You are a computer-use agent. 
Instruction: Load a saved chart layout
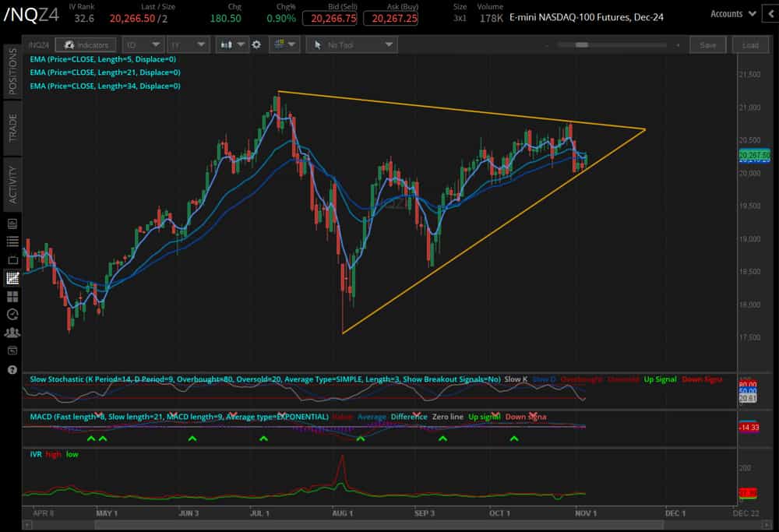[x=749, y=44]
